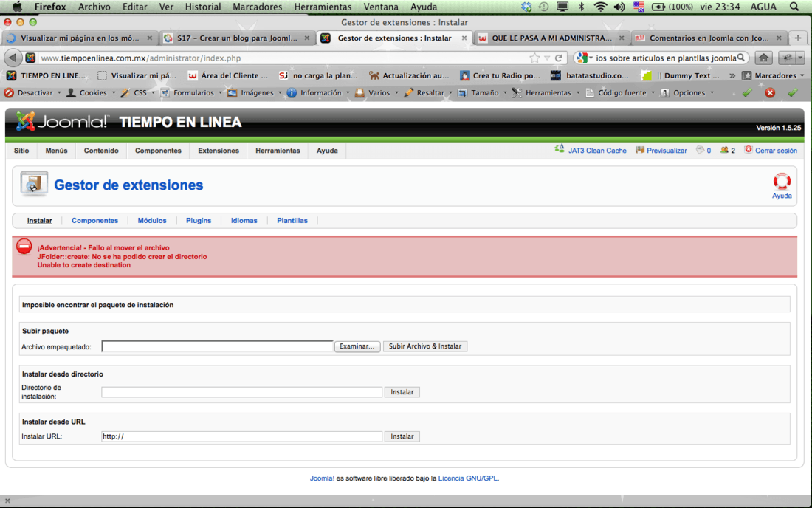Click the Imágenes toolbar icon
Screen dimensions: 812x508
232,93
